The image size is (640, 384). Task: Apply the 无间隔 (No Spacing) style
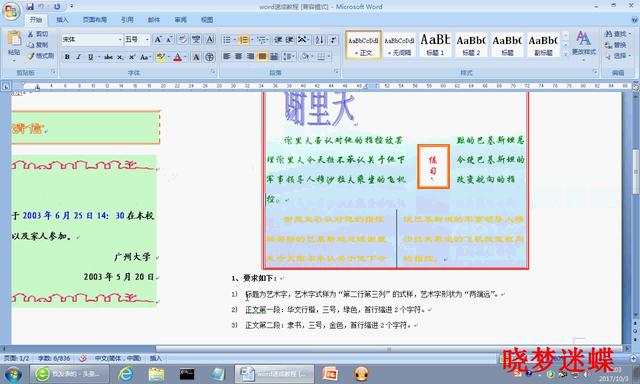399,45
